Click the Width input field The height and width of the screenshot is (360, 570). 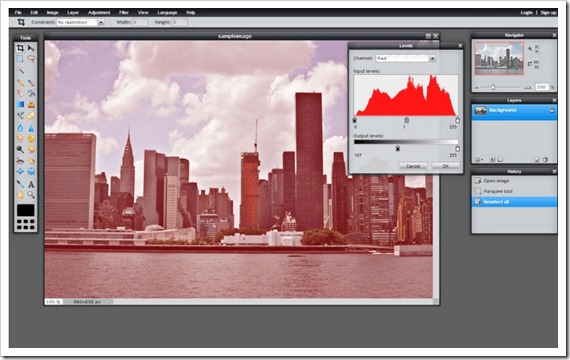140,22
